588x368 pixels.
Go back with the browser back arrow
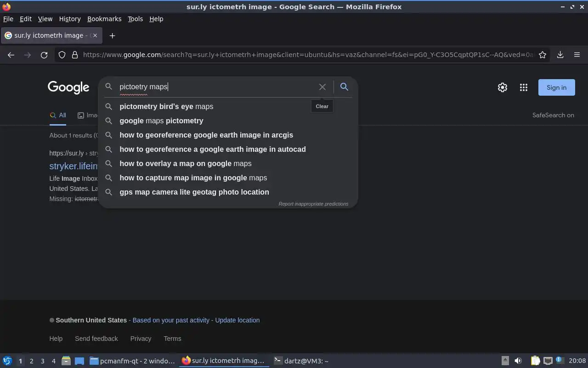(11, 55)
